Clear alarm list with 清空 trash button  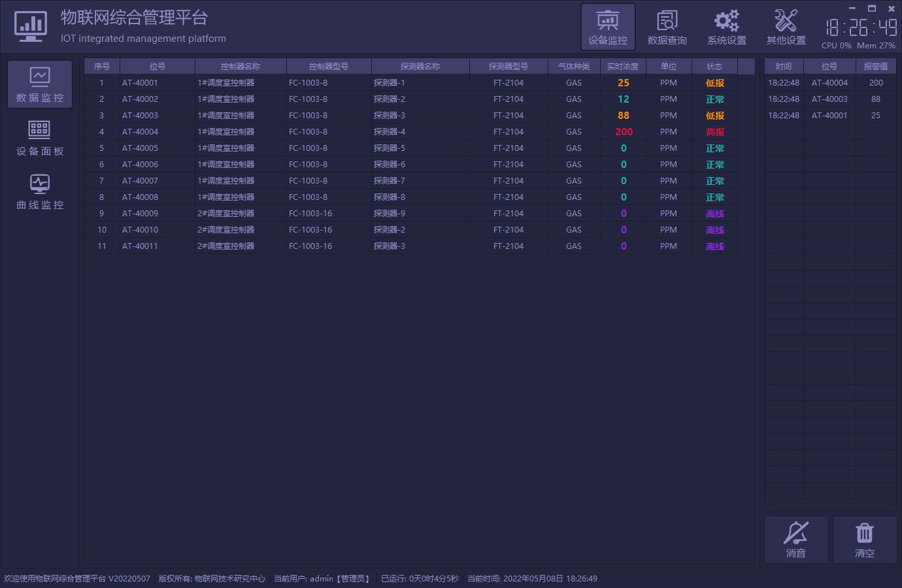(864, 540)
